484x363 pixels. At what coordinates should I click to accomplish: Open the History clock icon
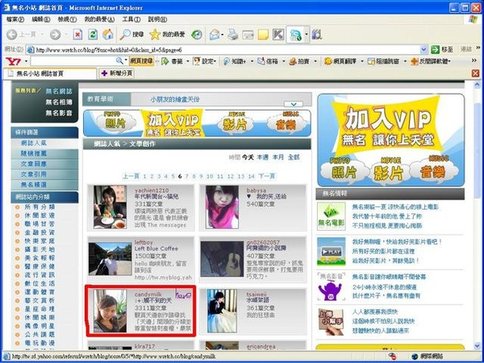197,34
